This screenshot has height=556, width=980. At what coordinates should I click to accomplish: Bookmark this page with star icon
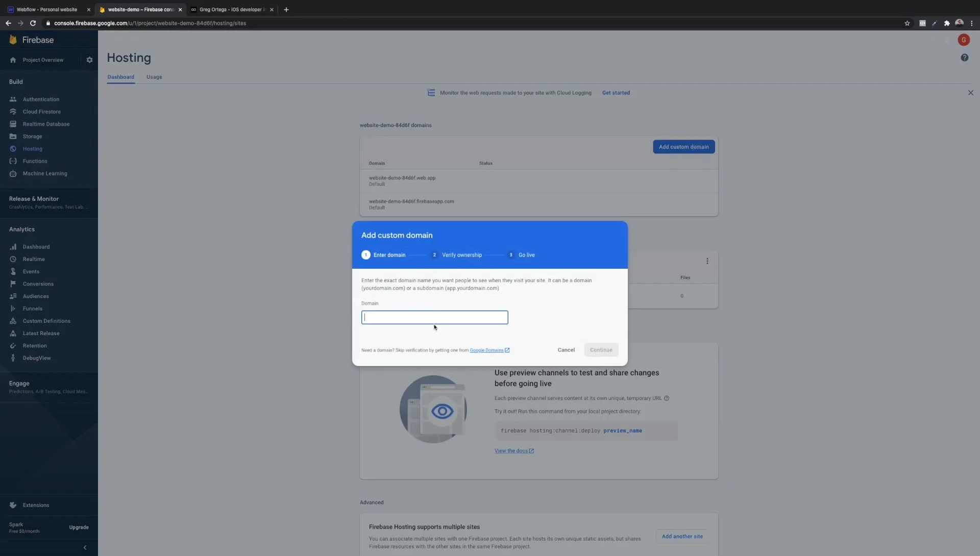click(907, 23)
